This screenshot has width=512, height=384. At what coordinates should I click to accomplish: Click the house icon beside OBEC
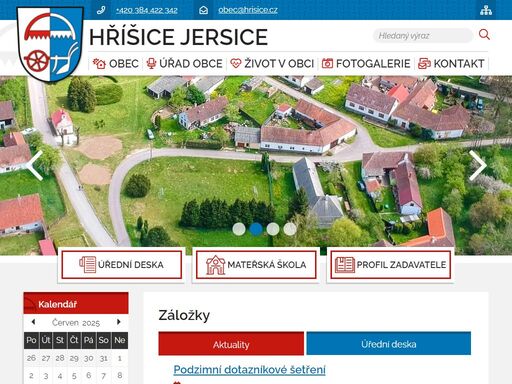[x=99, y=63]
